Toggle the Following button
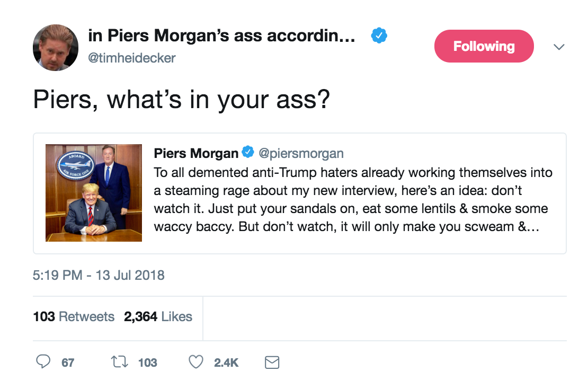 (484, 46)
